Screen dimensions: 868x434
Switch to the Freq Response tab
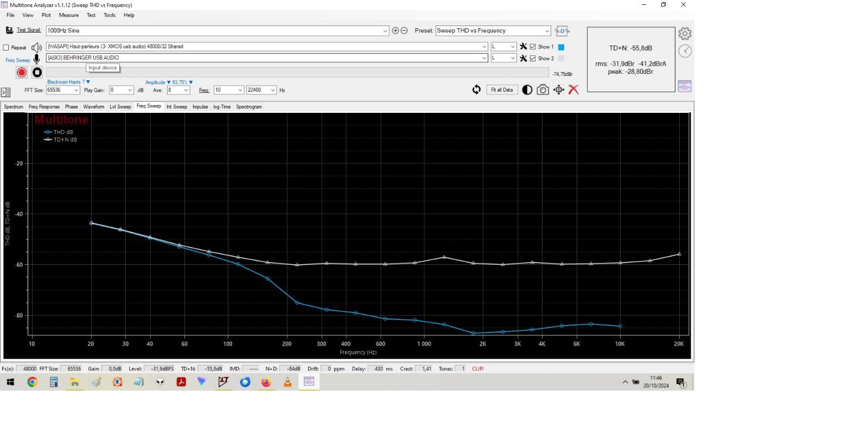44,107
